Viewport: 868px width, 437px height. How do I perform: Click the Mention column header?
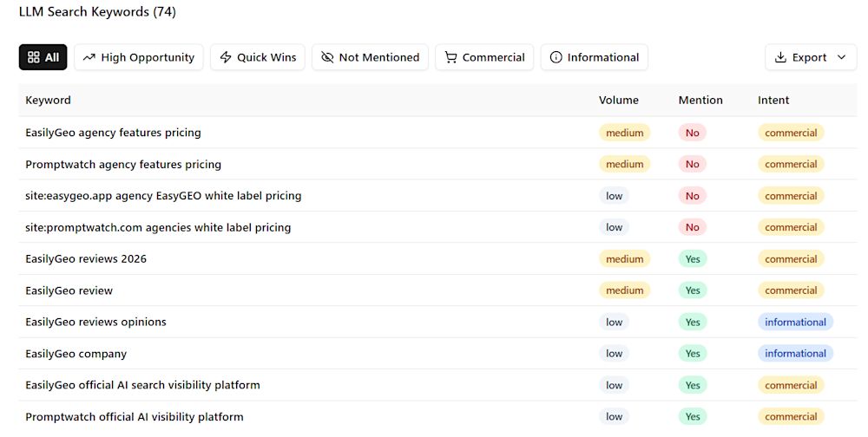click(700, 100)
